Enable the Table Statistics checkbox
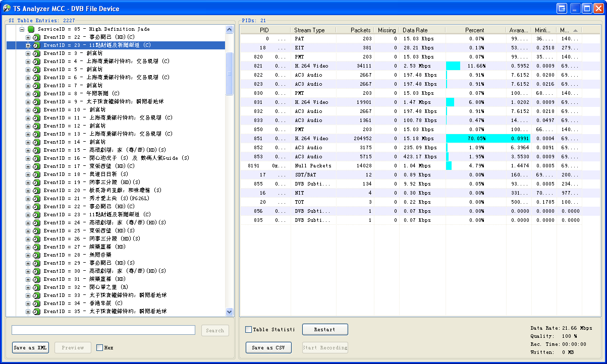 [248, 330]
